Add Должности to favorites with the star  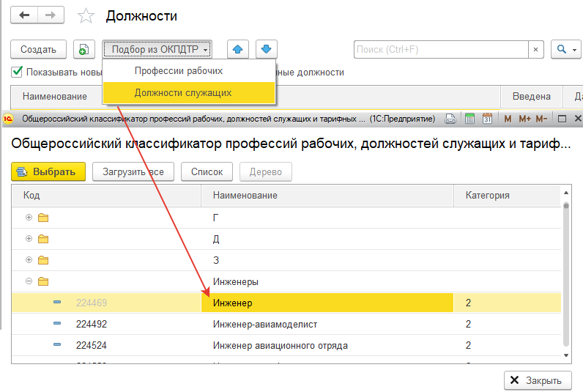pyautogui.click(x=86, y=16)
